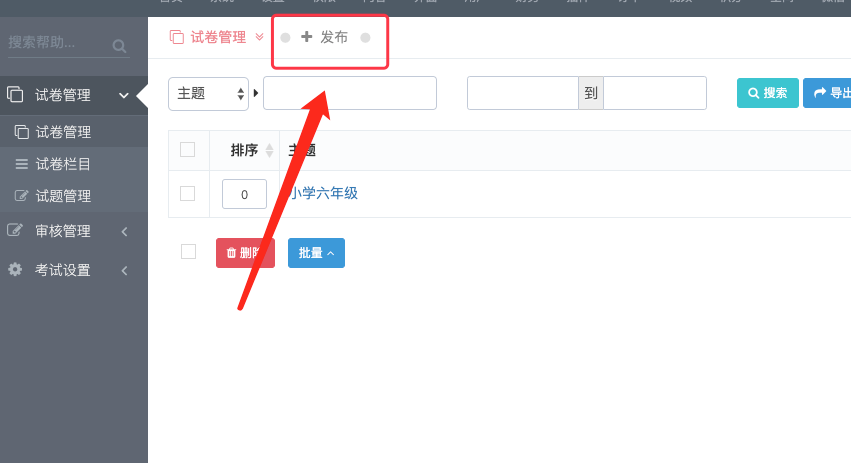Collapse the 试卷管理 sidebar section
Image resolution: width=851 pixels, height=463 pixels.
click(x=74, y=95)
